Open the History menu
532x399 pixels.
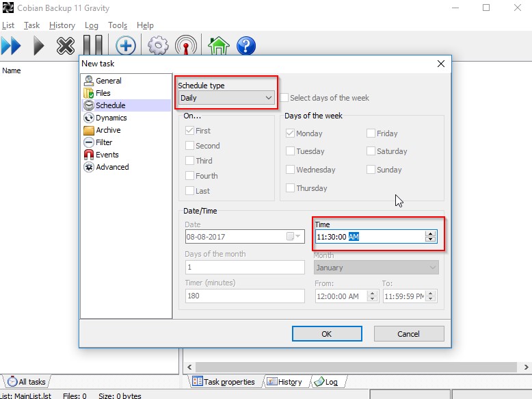tap(62, 25)
